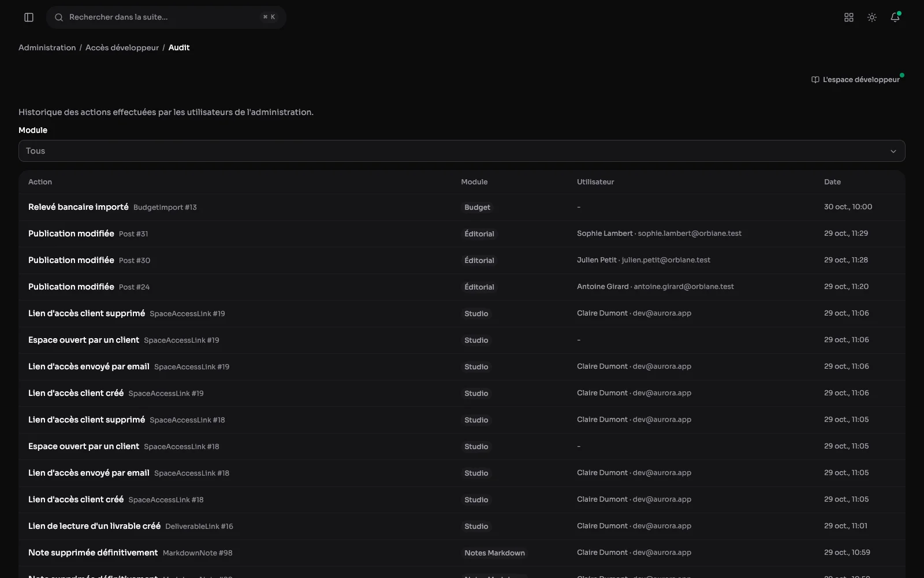
Task: Select Lien d'accès envoyé par email #18
Action: pyautogui.click(x=462, y=473)
